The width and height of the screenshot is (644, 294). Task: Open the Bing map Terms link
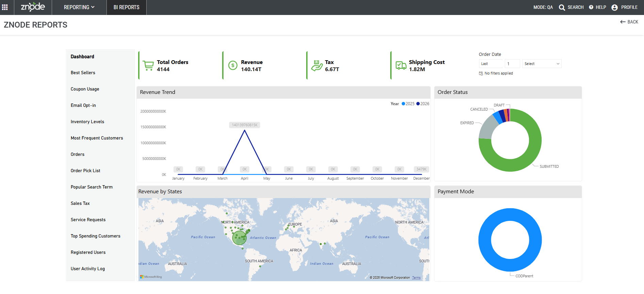pyautogui.click(x=416, y=278)
